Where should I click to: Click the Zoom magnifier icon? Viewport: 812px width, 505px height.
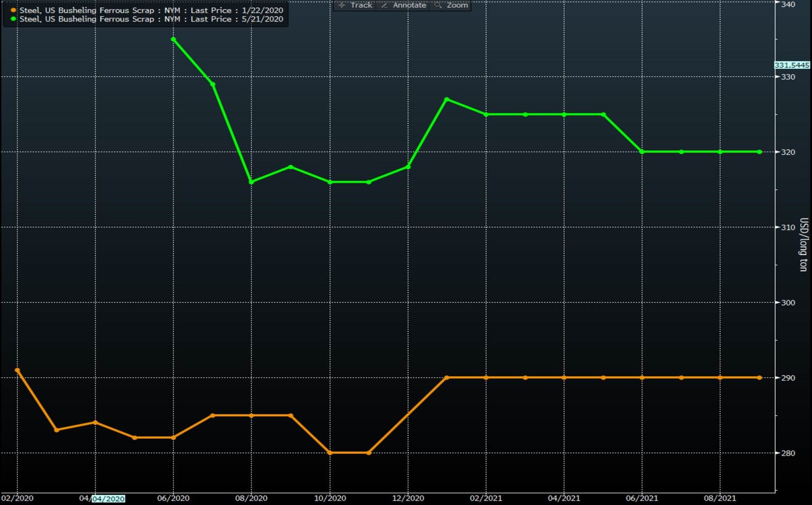438,5
